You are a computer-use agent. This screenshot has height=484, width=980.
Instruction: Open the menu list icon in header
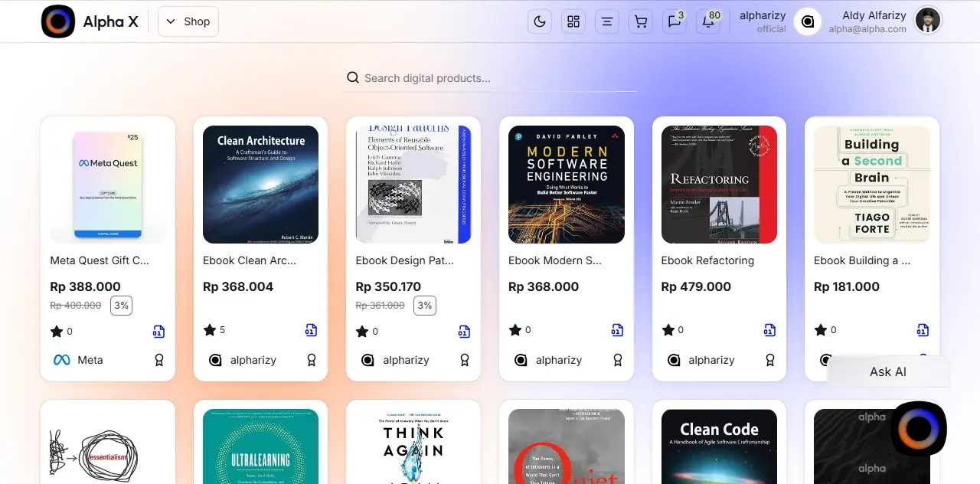607,21
